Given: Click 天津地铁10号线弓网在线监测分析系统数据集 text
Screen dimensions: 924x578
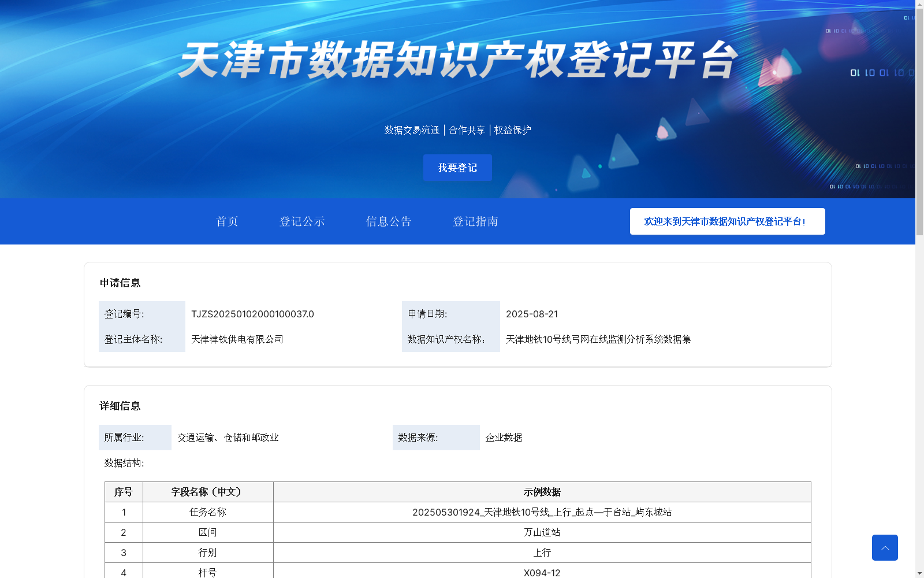Looking at the screenshot, I should 598,339.
